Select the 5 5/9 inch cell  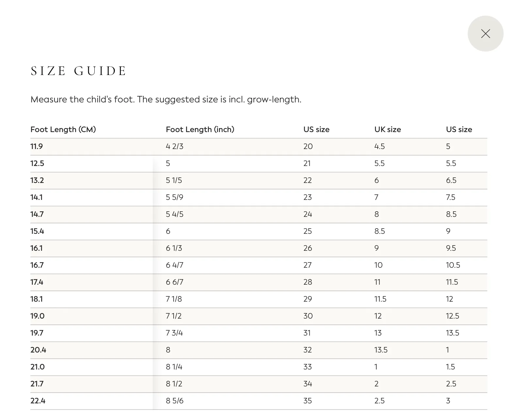[x=175, y=197]
